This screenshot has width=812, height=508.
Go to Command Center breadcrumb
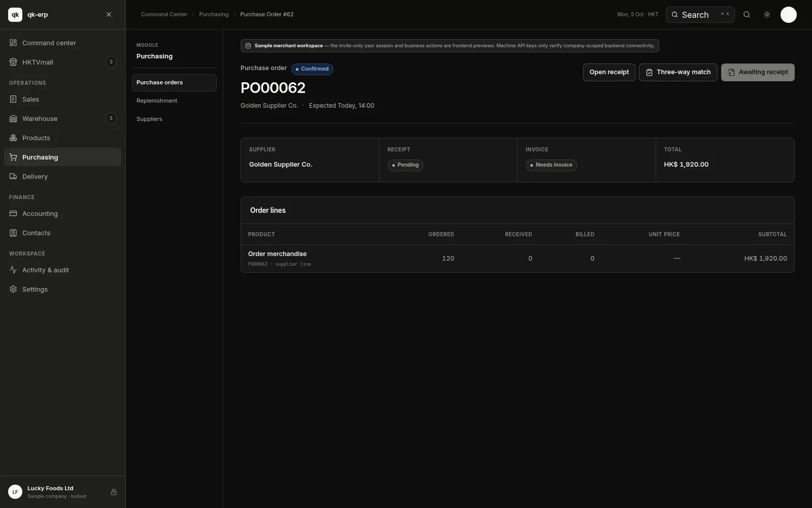click(164, 14)
